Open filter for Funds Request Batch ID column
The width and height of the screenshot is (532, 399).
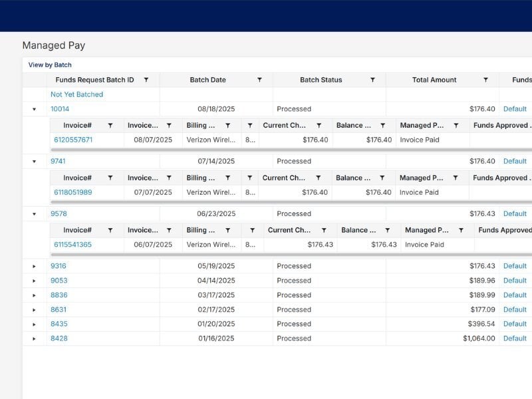(146, 80)
